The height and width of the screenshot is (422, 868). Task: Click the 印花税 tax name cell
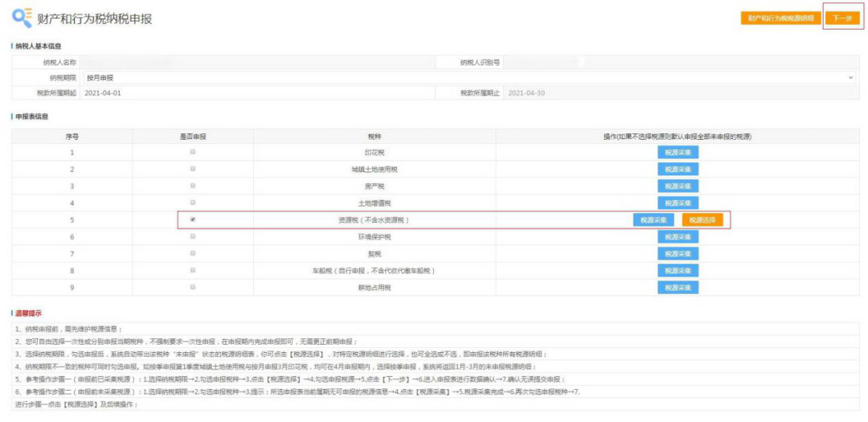tap(375, 152)
